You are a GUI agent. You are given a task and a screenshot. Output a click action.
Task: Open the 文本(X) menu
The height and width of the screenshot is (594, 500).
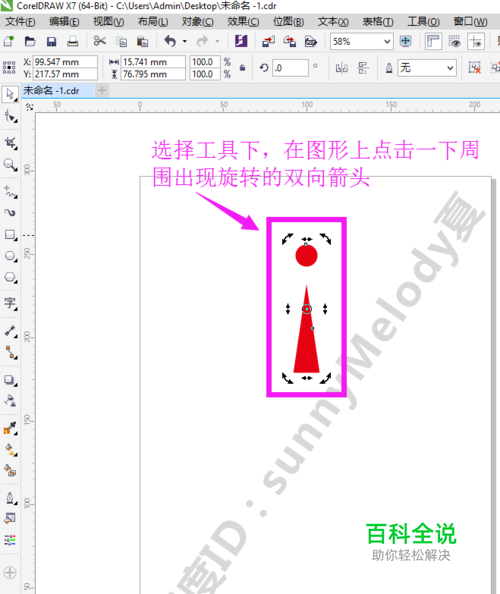(x=333, y=22)
